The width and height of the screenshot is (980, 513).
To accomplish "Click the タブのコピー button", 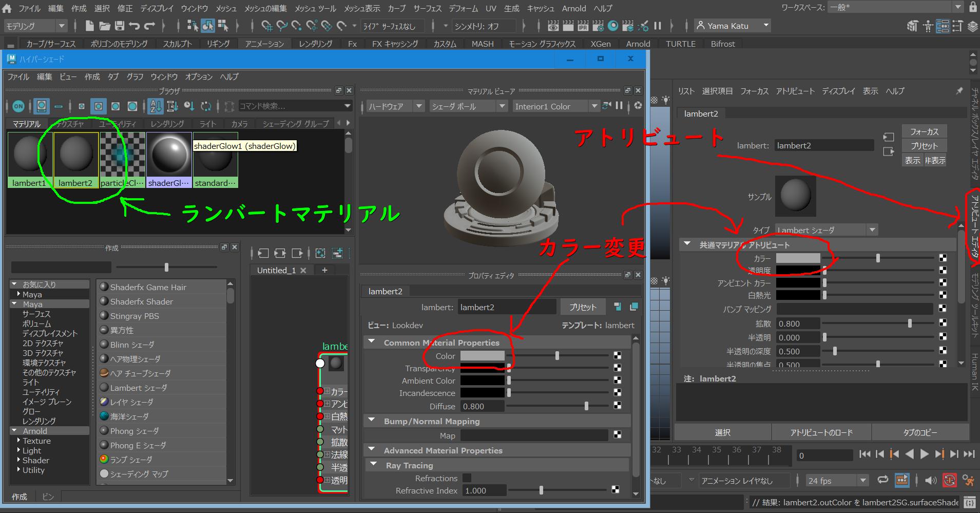I will pos(920,432).
